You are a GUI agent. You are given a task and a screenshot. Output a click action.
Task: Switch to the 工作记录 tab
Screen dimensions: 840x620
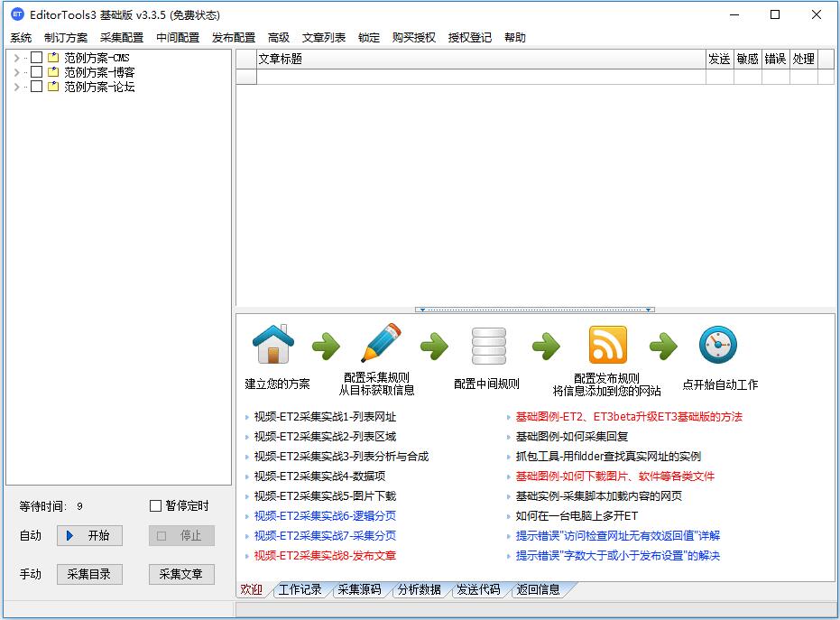pos(300,590)
